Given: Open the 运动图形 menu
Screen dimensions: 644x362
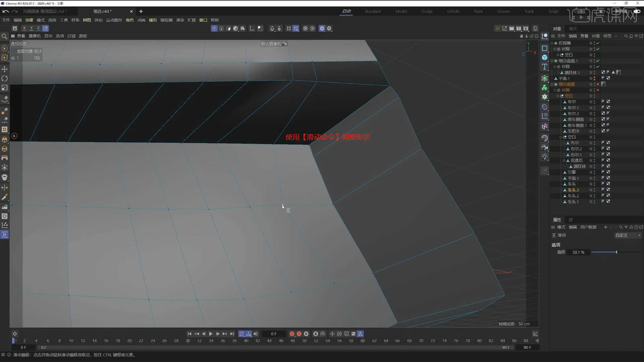Looking at the screenshot, I should point(114,20).
